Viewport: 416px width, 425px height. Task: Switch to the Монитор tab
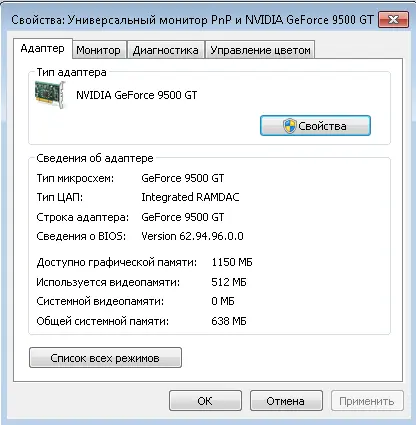98,50
